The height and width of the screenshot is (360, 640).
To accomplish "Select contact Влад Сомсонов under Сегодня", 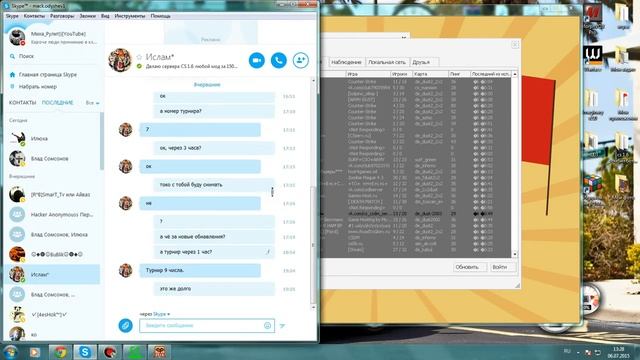I will (52, 158).
